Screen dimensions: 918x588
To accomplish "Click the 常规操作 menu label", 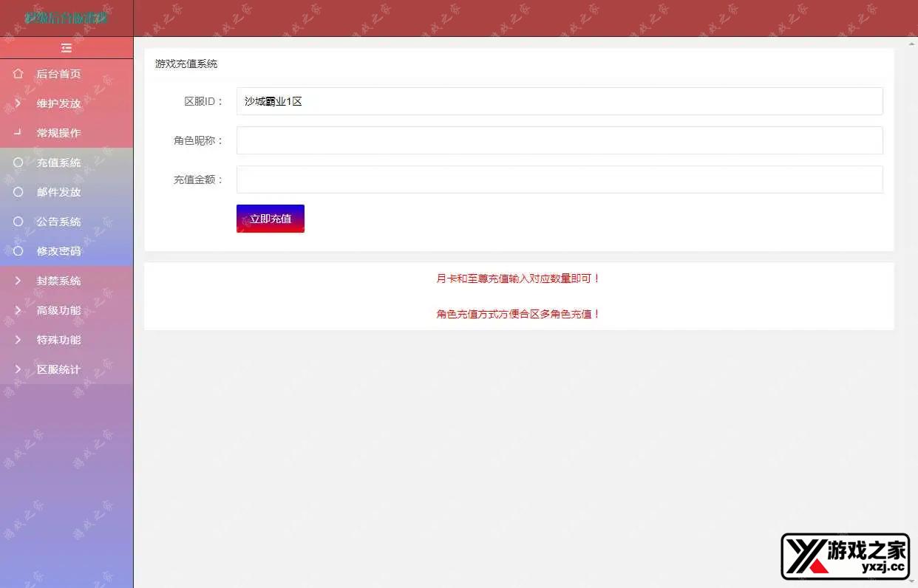I will pos(59,133).
